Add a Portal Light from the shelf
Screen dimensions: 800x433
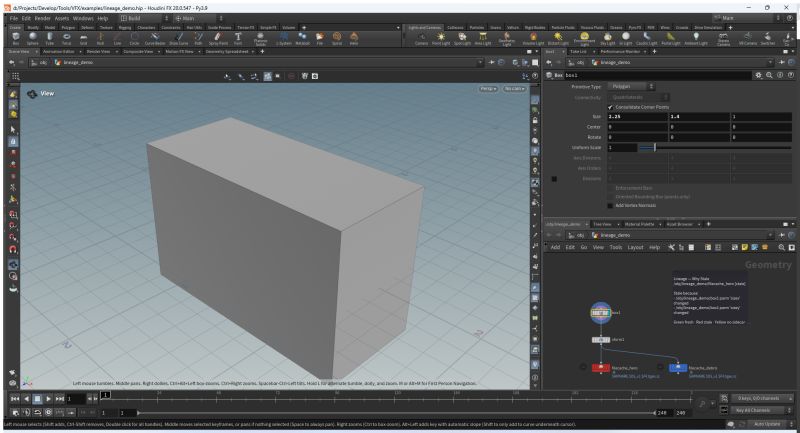[670, 38]
